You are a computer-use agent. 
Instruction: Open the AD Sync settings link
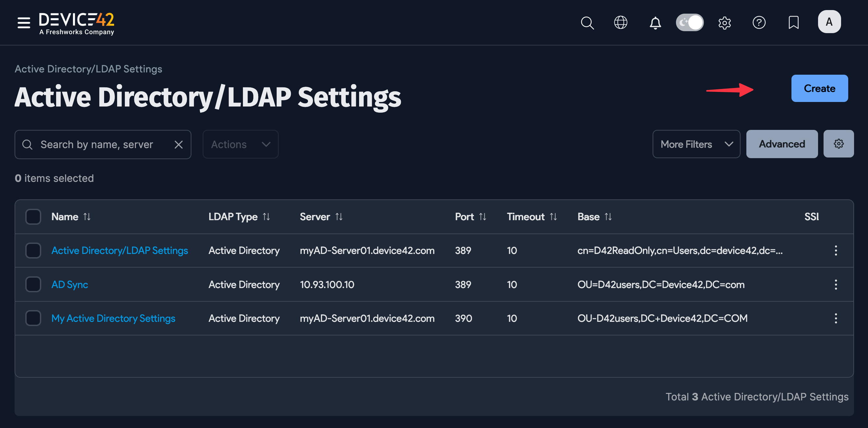[69, 284]
